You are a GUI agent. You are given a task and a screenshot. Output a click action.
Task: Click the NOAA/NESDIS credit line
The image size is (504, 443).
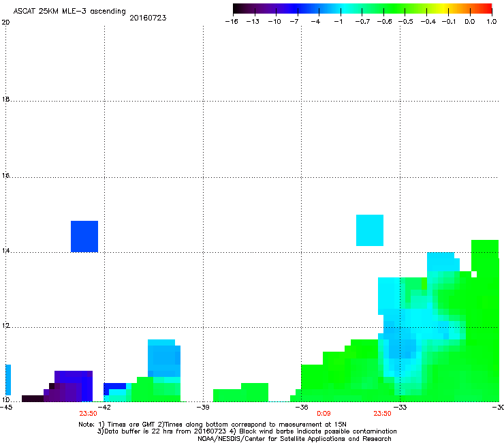(x=294, y=439)
